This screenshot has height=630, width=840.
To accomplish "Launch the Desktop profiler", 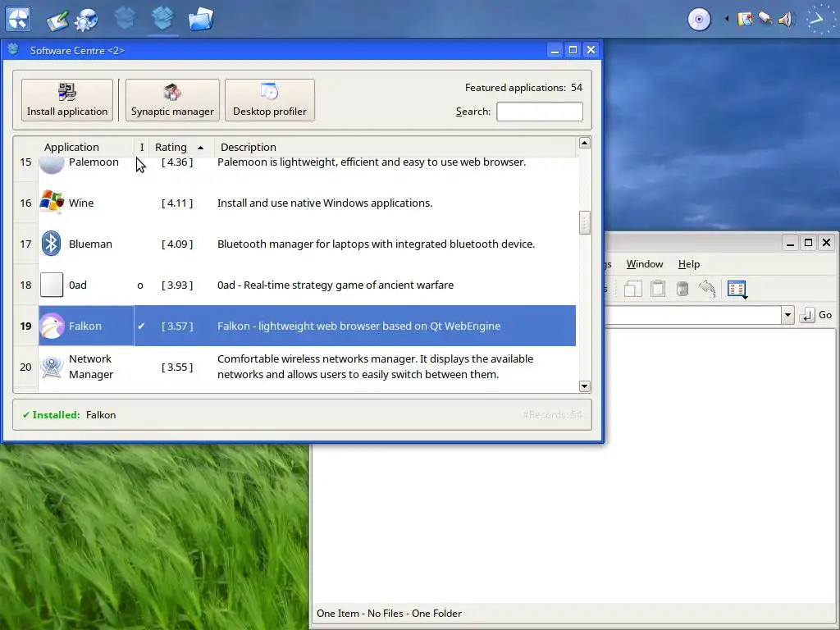I will tap(269, 100).
